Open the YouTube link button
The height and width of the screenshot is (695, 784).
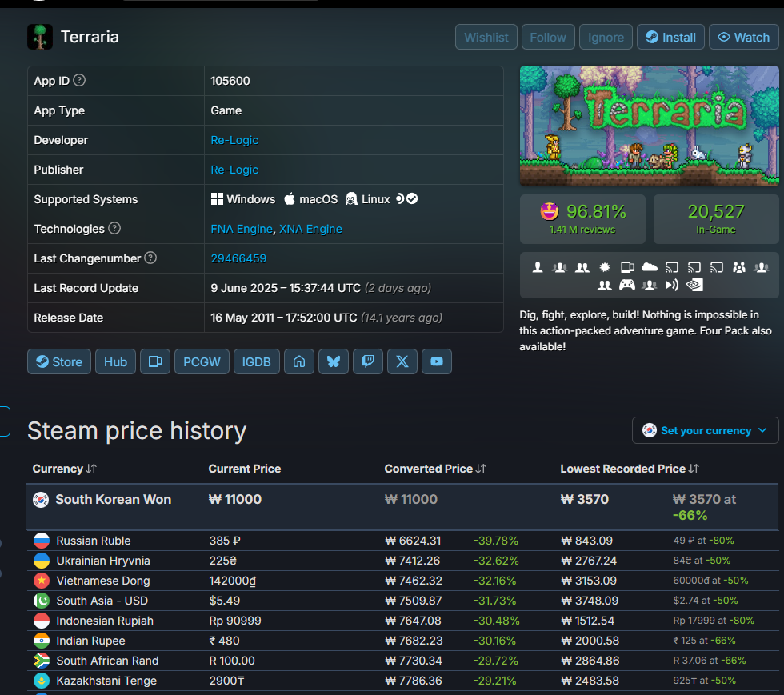click(x=437, y=361)
